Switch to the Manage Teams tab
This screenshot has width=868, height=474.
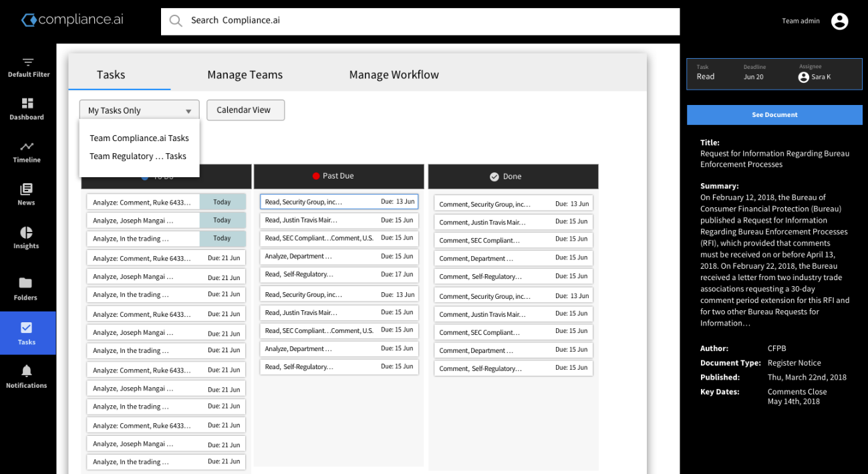pos(245,75)
